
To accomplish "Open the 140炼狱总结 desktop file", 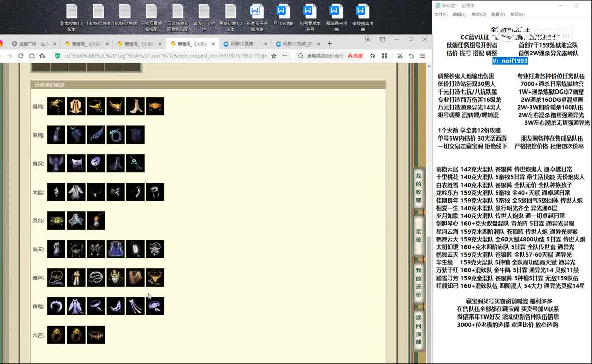I will click(x=98, y=15).
